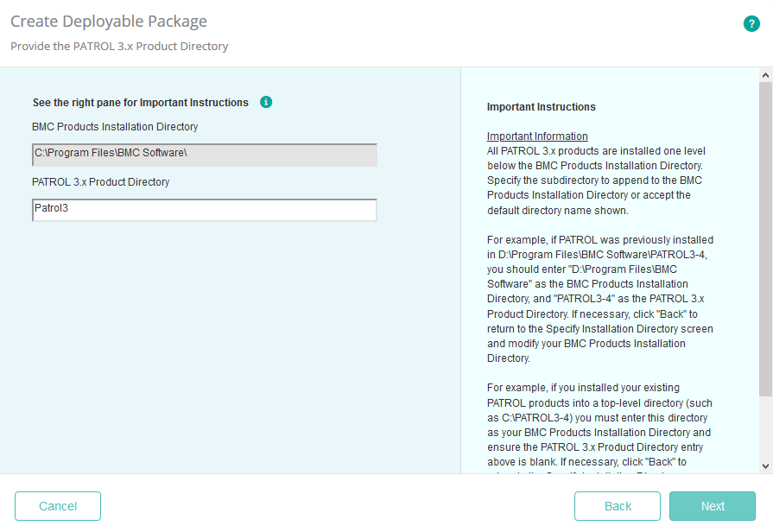Cancel the deployable package creation
The image size is (773, 532).
click(x=57, y=506)
